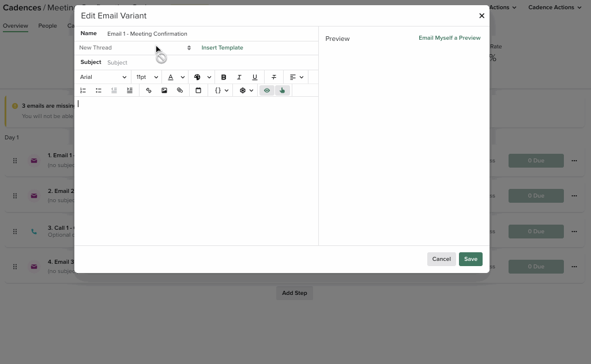Open the text color picker
The height and width of the screenshot is (364, 591).
coord(171,77)
